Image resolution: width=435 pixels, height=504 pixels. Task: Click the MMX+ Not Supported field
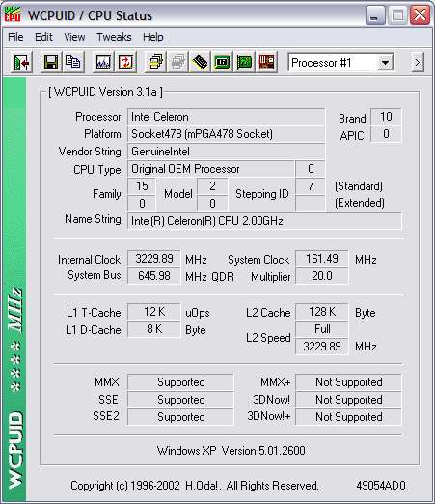(x=348, y=382)
